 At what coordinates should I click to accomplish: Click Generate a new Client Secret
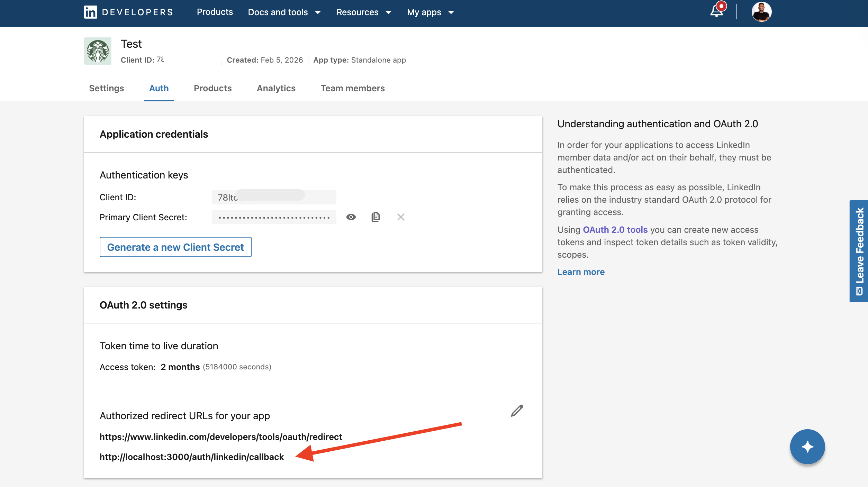[x=175, y=247]
